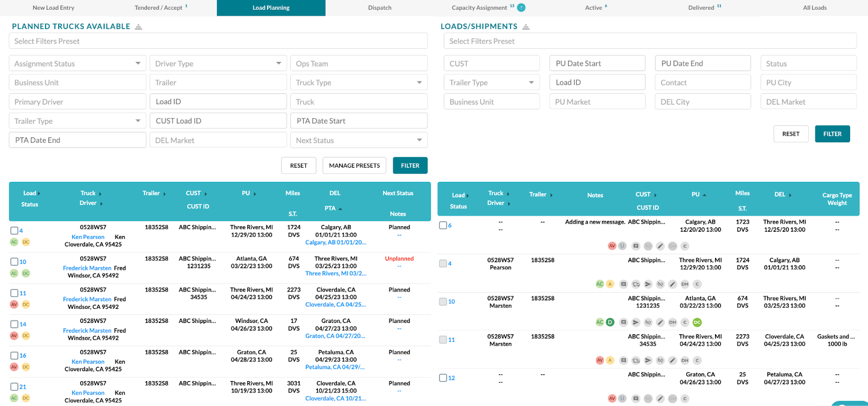Click the unlink icon for load 11 in Loads/Shipments

coord(660,360)
